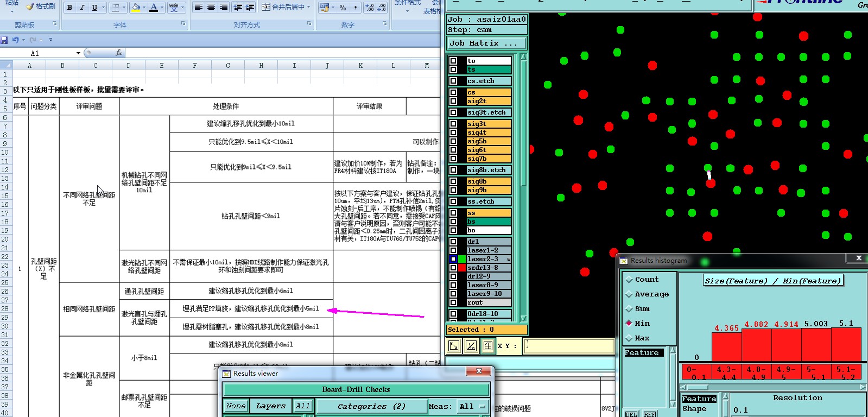
Task: Toggle checkbox for layer szdr13-8
Action: (x=453, y=268)
